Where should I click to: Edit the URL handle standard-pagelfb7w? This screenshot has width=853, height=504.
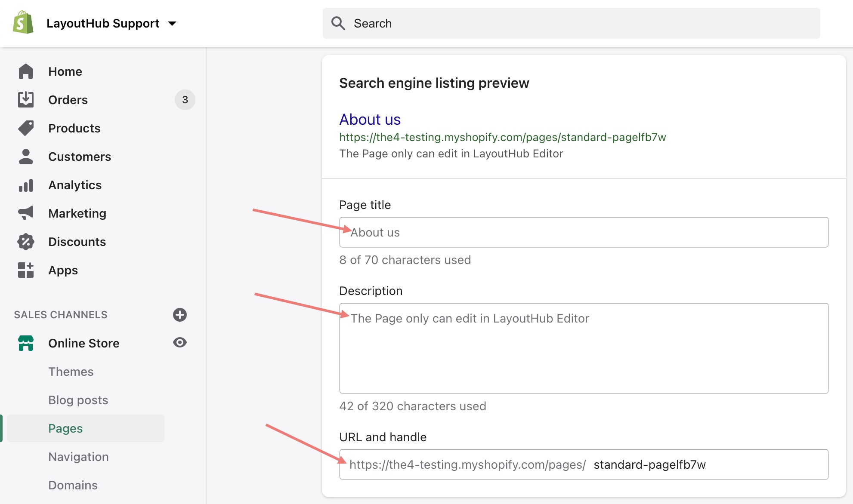[650, 464]
